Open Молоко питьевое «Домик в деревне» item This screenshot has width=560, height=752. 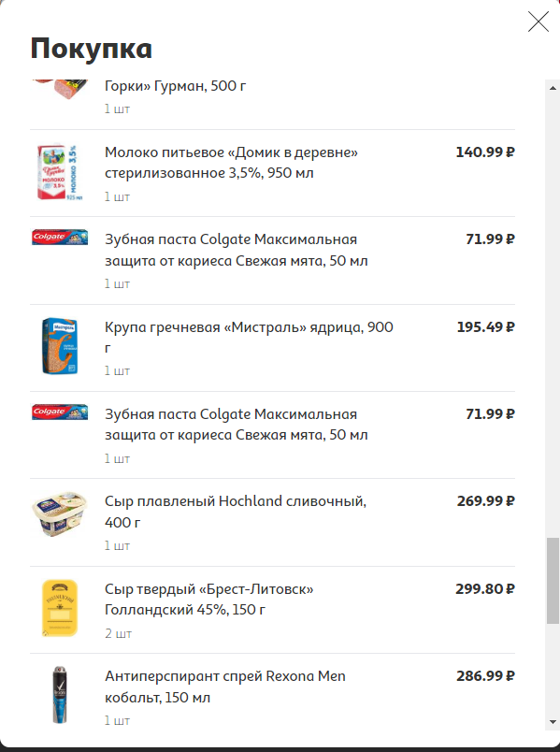coord(231,163)
